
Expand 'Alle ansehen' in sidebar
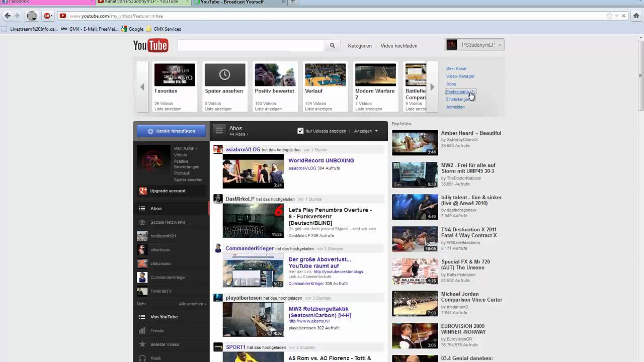point(192,304)
